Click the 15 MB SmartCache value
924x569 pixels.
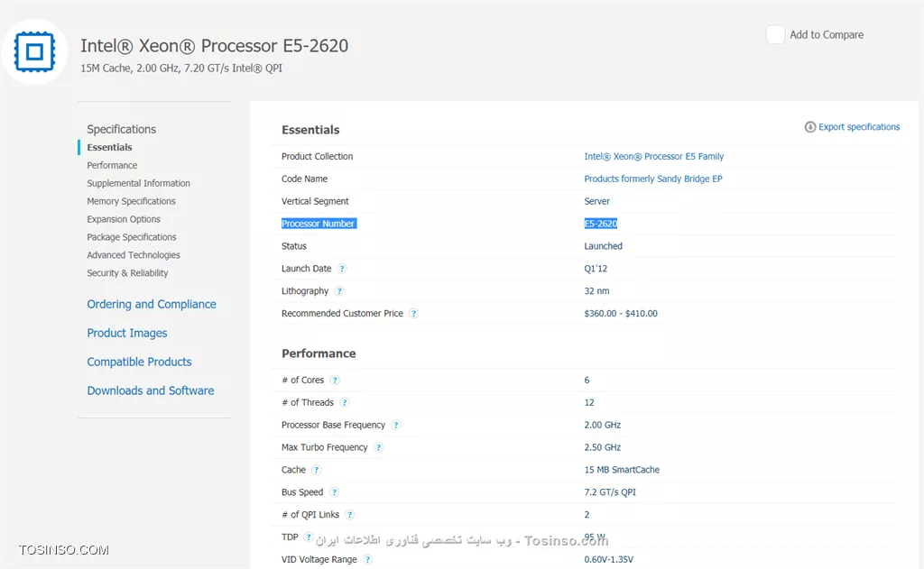622,470
